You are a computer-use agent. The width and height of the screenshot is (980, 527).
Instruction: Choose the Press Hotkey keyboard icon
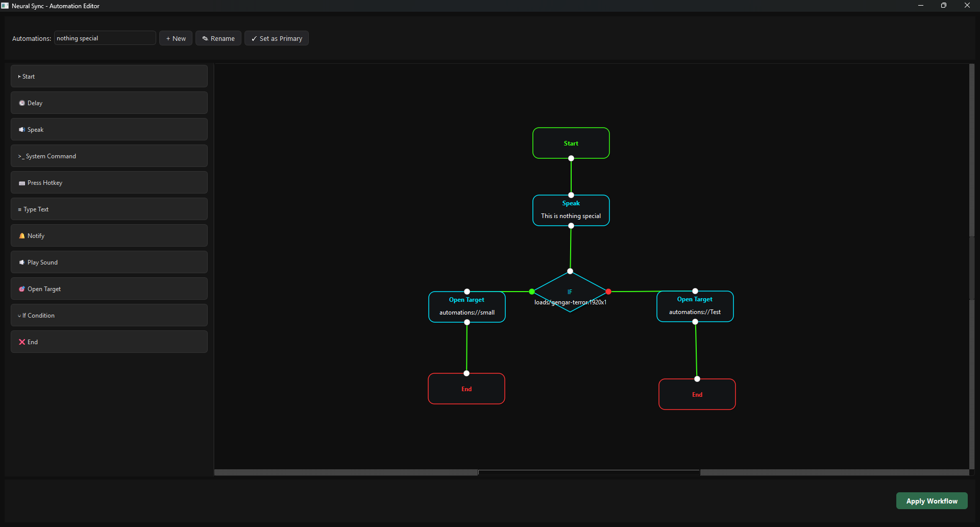click(x=22, y=183)
